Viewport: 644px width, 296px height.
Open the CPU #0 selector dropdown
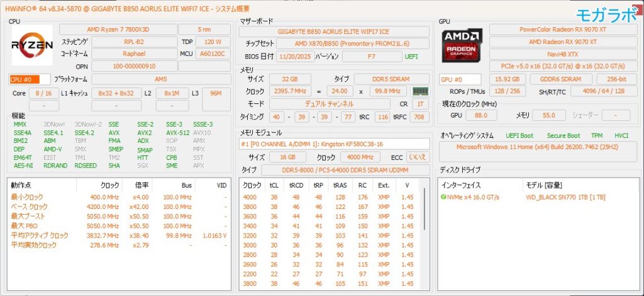(30, 79)
